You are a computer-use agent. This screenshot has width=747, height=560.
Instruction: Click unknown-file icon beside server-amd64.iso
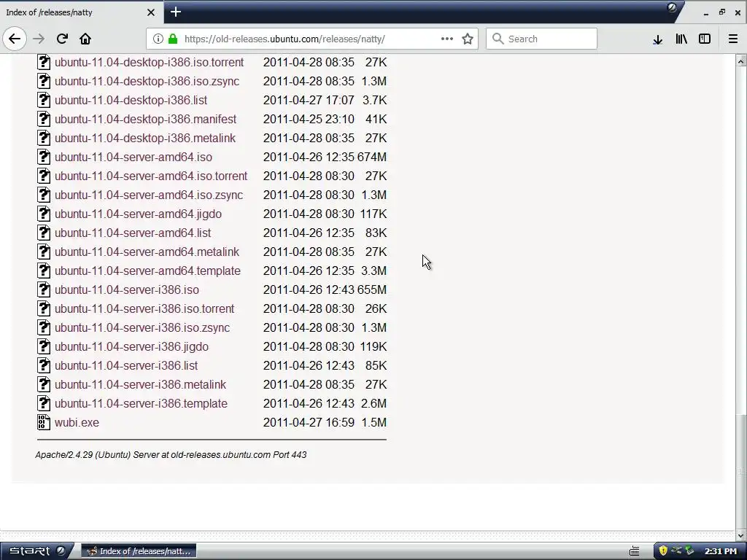[43, 157]
